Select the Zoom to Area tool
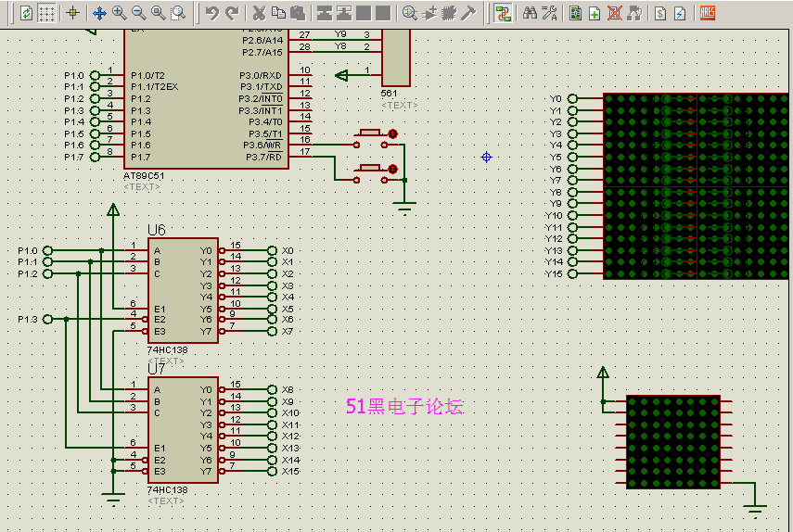 (177, 13)
